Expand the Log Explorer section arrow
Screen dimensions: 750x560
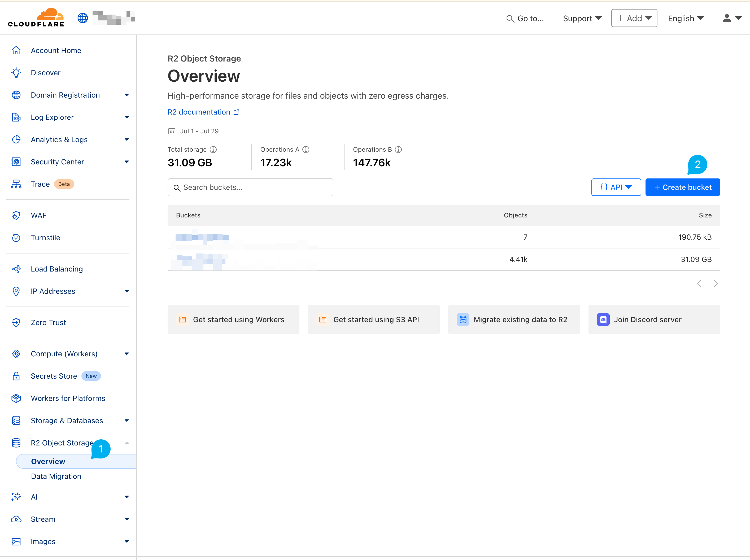coord(127,117)
